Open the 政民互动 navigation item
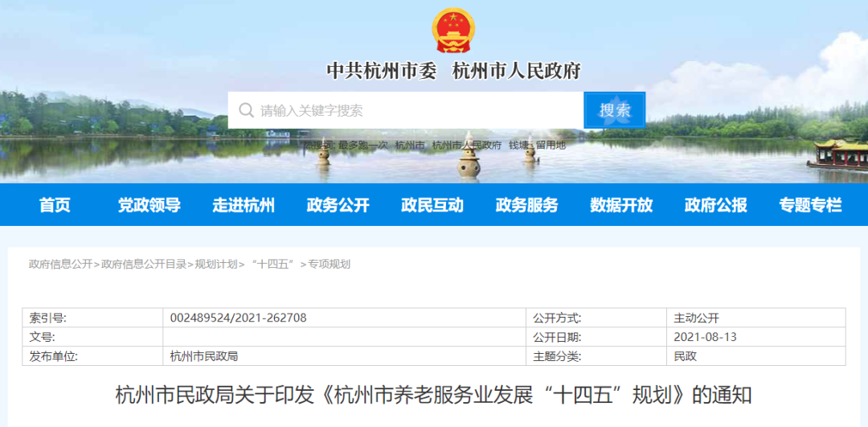 (432, 205)
